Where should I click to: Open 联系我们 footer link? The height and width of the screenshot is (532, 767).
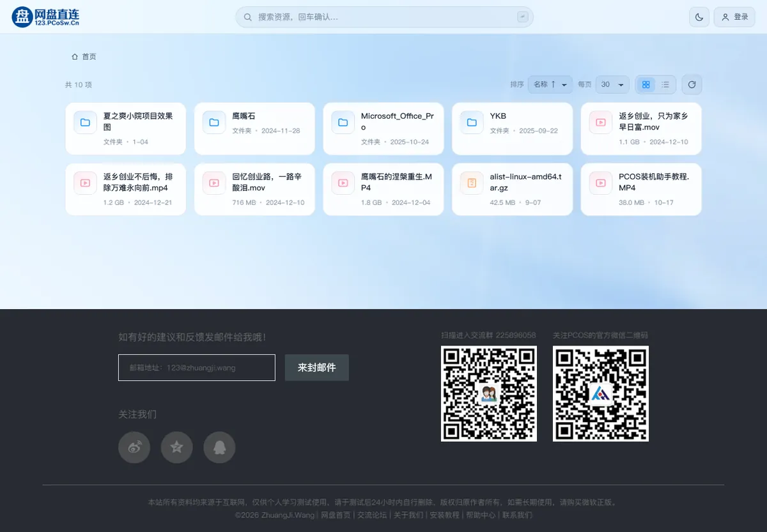click(x=517, y=515)
